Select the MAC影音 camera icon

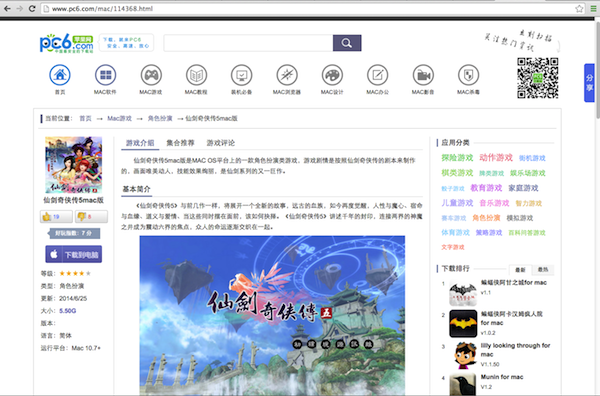point(423,75)
